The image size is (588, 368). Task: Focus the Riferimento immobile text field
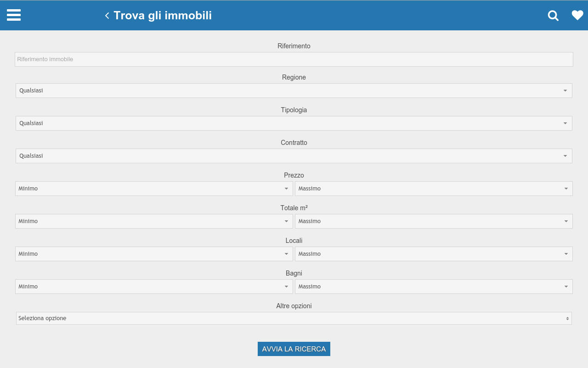point(294,59)
